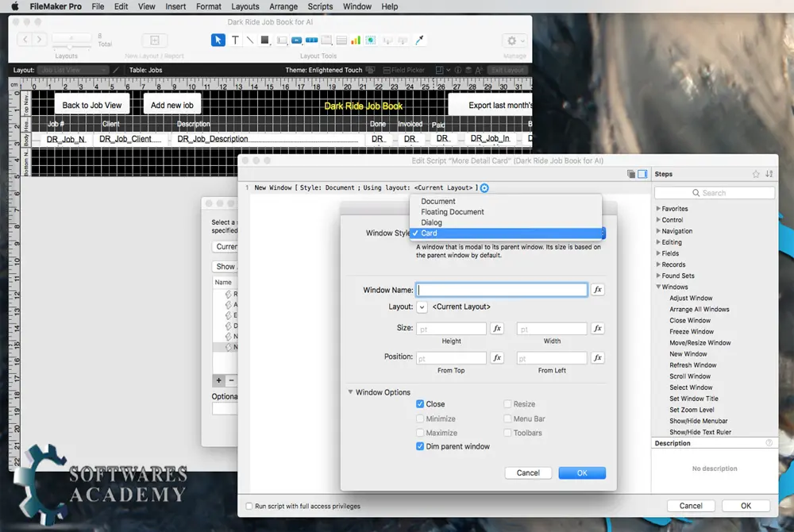Collapse the Windows steps category

658,287
